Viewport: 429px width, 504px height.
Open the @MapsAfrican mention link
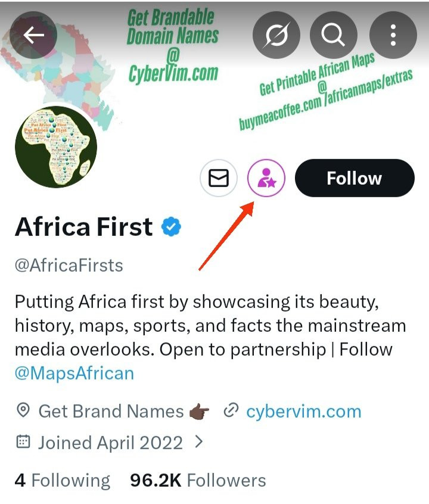(74, 374)
